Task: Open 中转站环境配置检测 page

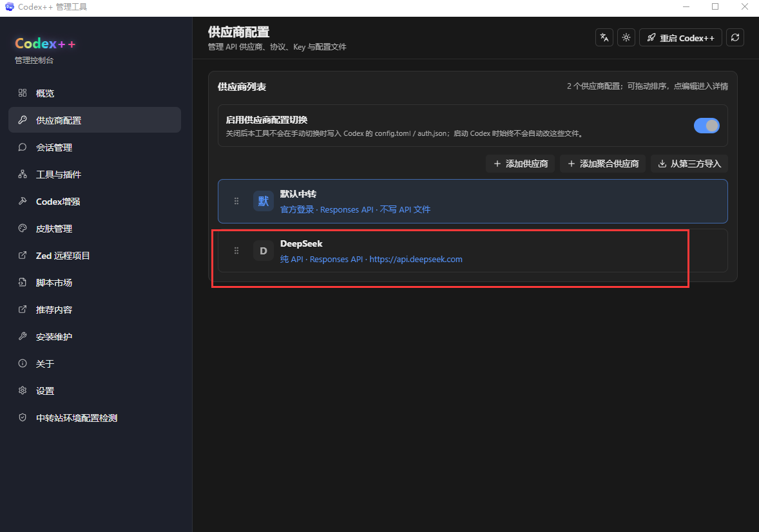Action: (94, 418)
